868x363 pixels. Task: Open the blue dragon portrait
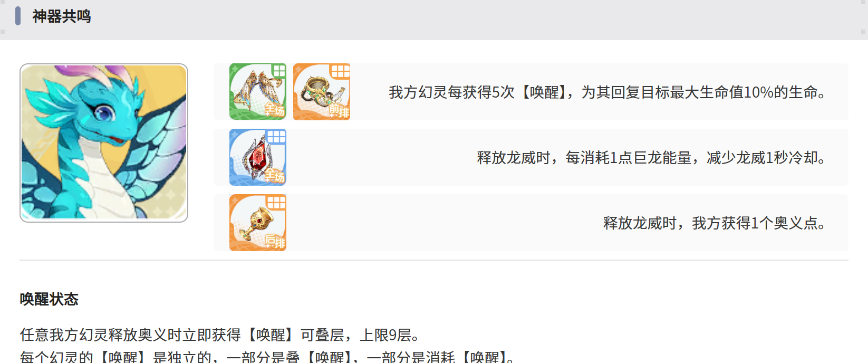(104, 143)
